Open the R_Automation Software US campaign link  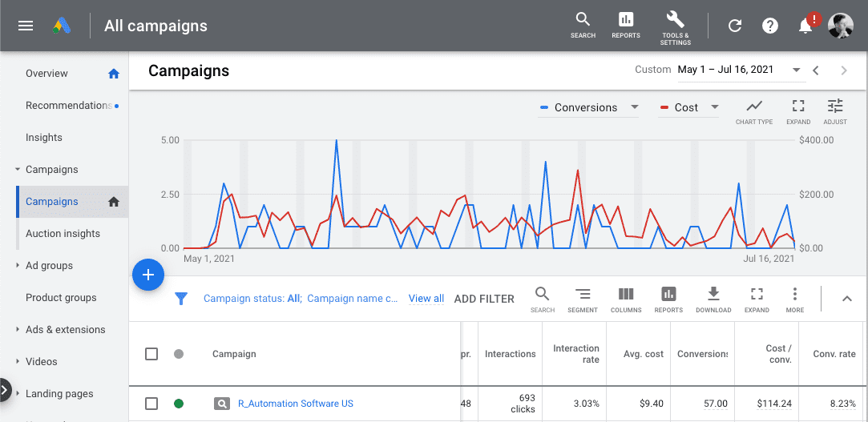point(295,404)
